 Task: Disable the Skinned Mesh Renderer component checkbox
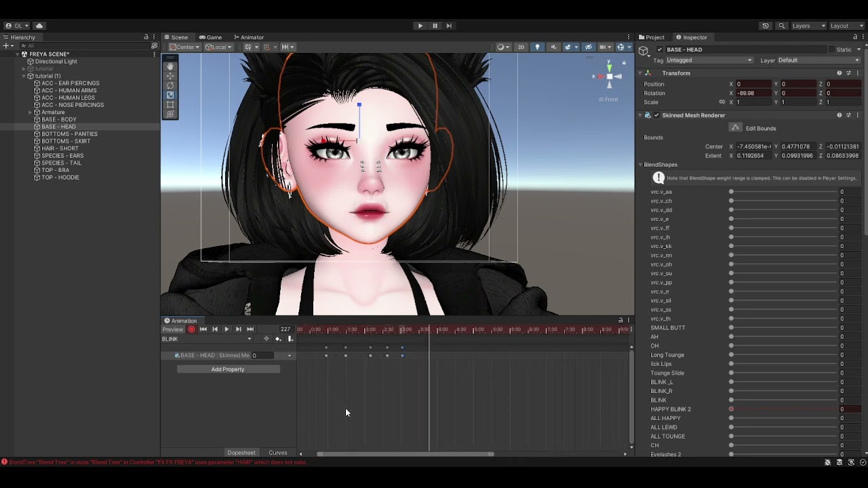[x=656, y=115]
